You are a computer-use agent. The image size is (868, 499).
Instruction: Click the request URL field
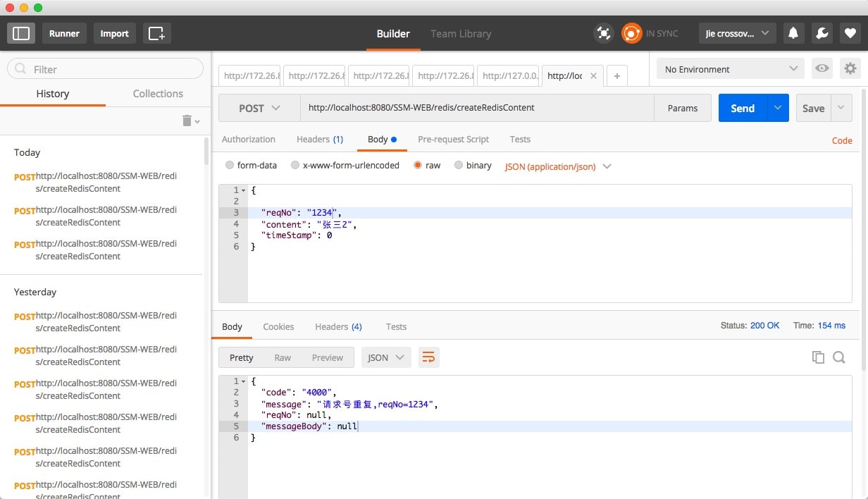(477, 108)
